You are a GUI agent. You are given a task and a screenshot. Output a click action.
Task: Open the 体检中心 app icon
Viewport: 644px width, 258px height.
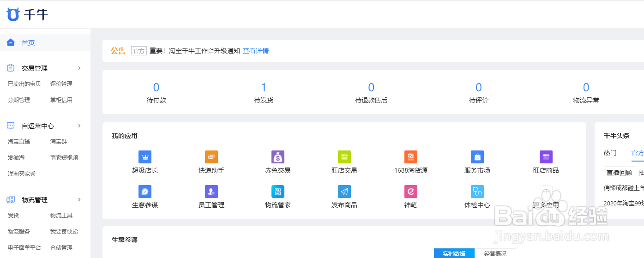click(477, 192)
